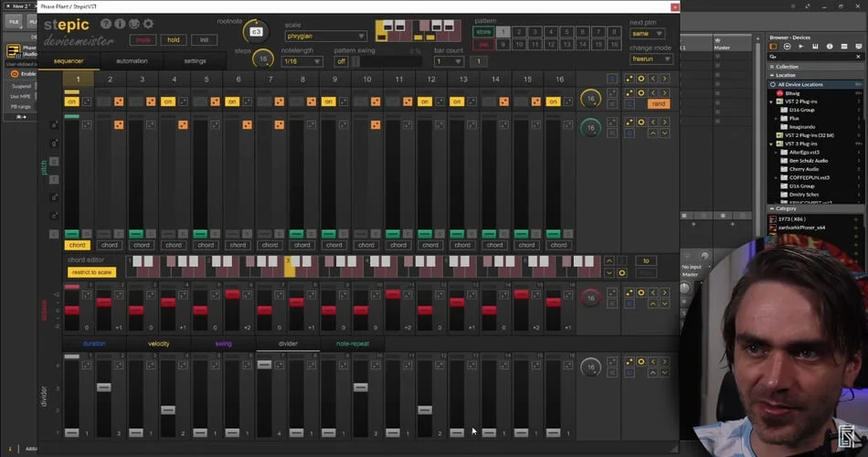
Task: Toggle step 9 gate on button
Action: pos(328,102)
